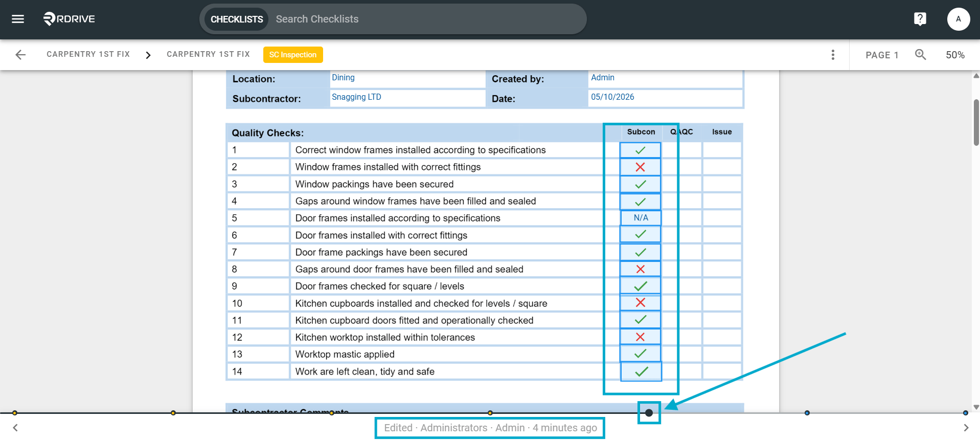Toggle Subcon check for window packings secured row
The image size is (980, 441).
pyautogui.click(x=640, y=184)
